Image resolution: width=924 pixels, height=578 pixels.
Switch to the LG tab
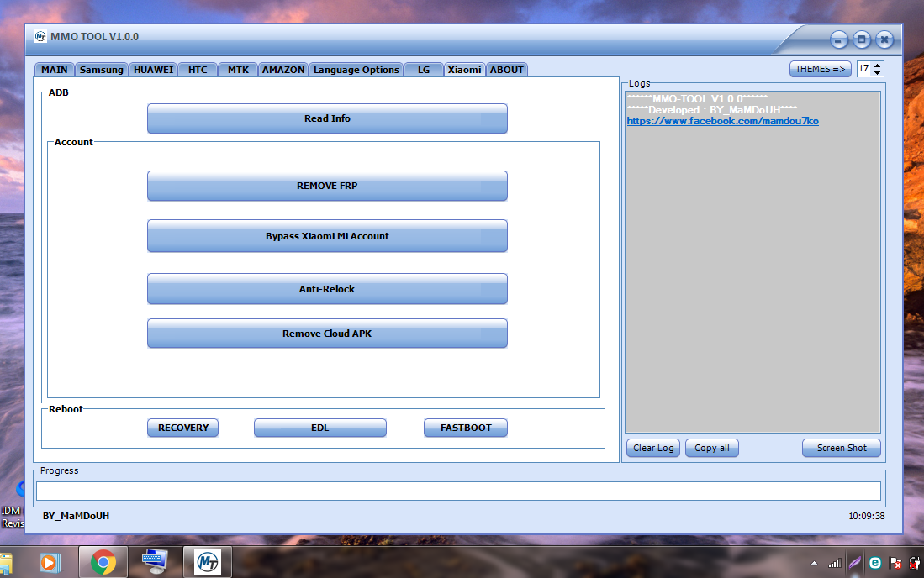(x=424, y=70)
